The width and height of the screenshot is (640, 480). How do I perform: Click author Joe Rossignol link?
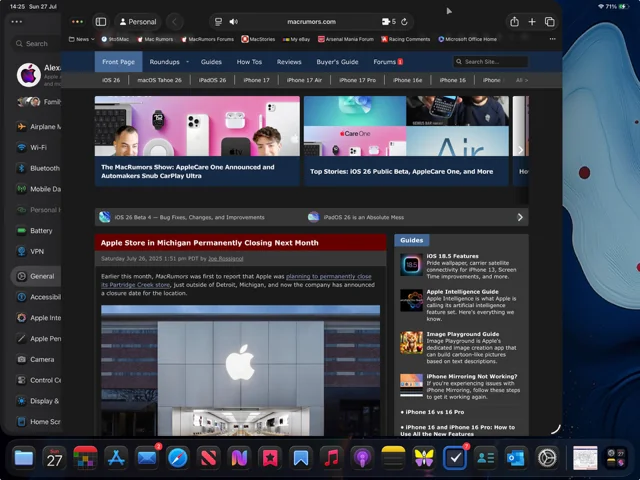point(226,258)
